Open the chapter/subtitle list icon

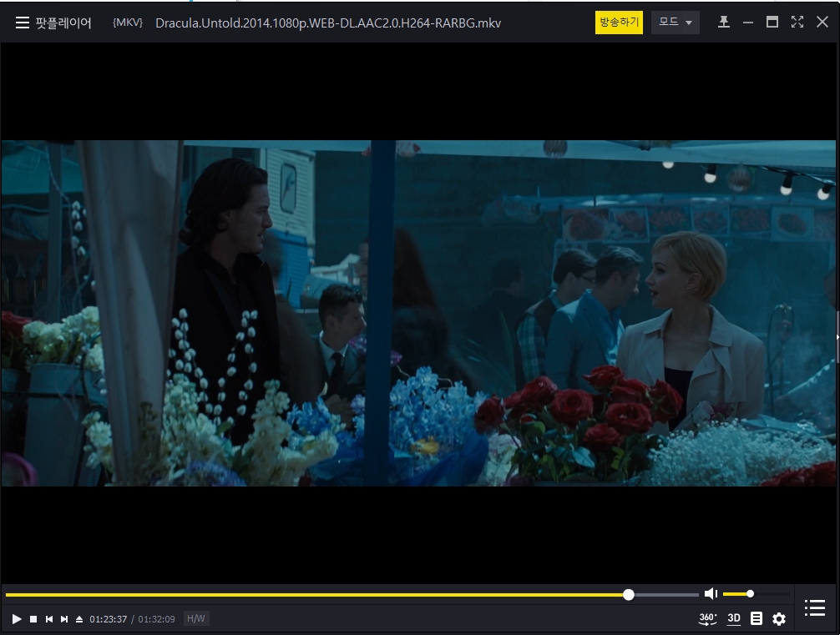(x=757, y=619)
